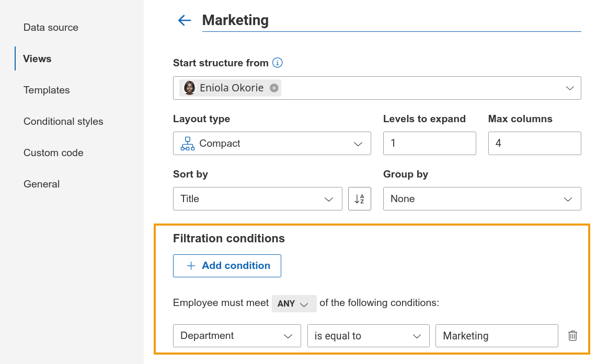Click the Sort by label
Screen dimensions: 608x364
[190, 174]
